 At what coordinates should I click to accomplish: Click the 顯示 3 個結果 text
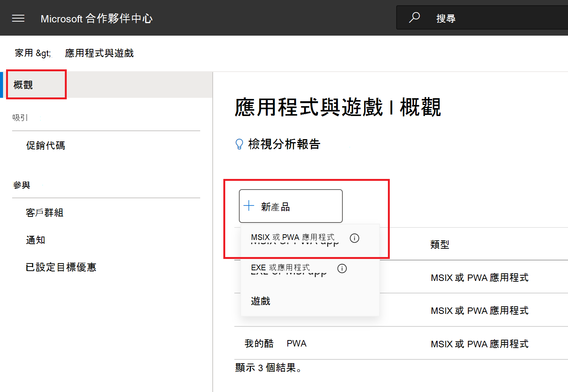coord(268,368)
